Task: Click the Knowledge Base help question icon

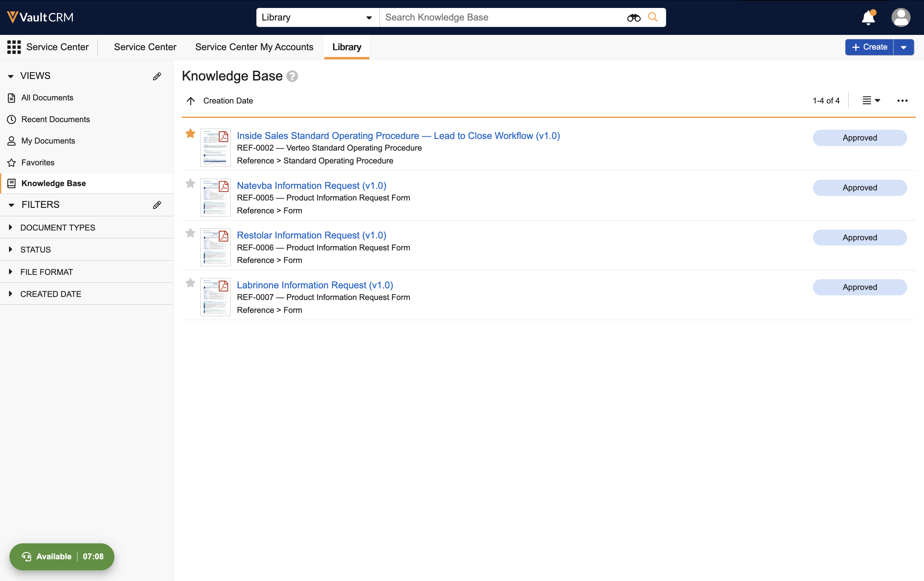Action: point(292,76)
